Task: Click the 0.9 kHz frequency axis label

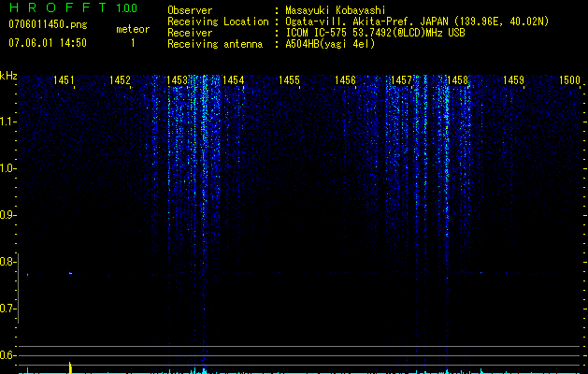Action: click(x=7, y=215)
